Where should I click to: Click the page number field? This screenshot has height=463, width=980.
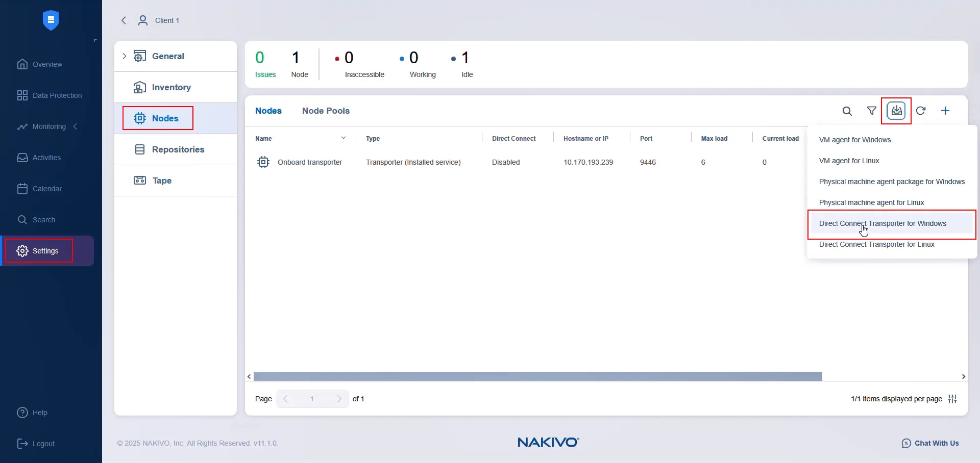[x=312, y=399]
